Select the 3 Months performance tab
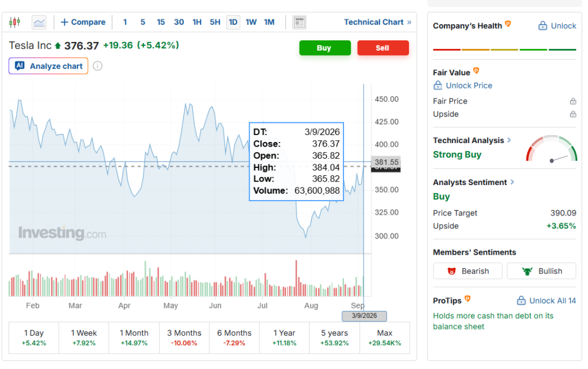 click(x=184, y=337)
